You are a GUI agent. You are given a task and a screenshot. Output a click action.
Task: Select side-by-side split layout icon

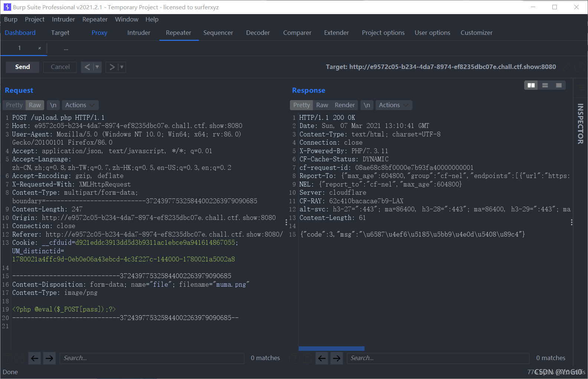531,85
